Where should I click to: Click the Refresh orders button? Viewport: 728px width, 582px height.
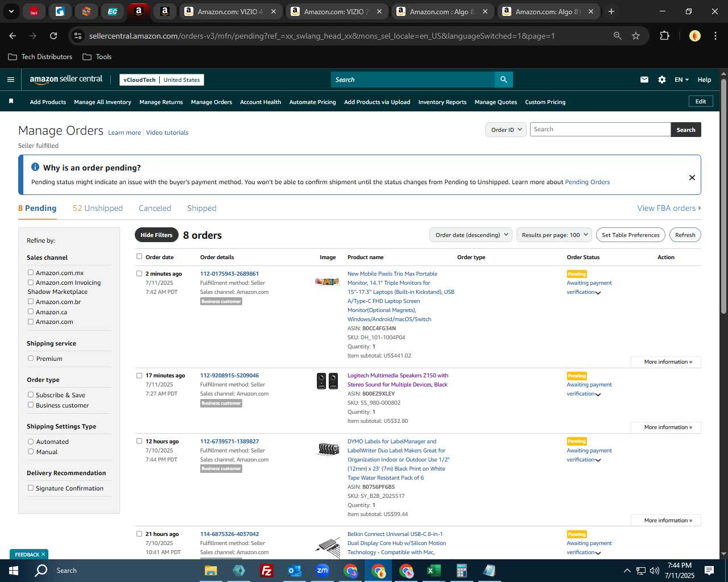(685, 235)
